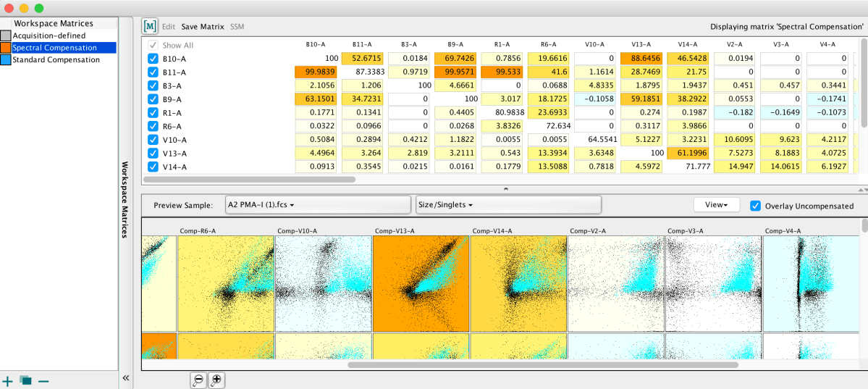
Task: Select Acquisition-defined matrix
Action: [x=49, y=35]
